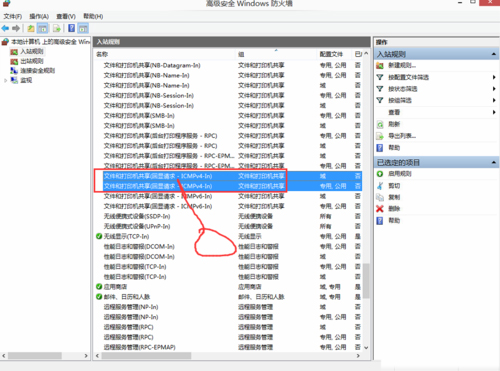Select the 邮件、日历和人脉 rule row
This screenshot has height=371, width=500.
point(228,297)
